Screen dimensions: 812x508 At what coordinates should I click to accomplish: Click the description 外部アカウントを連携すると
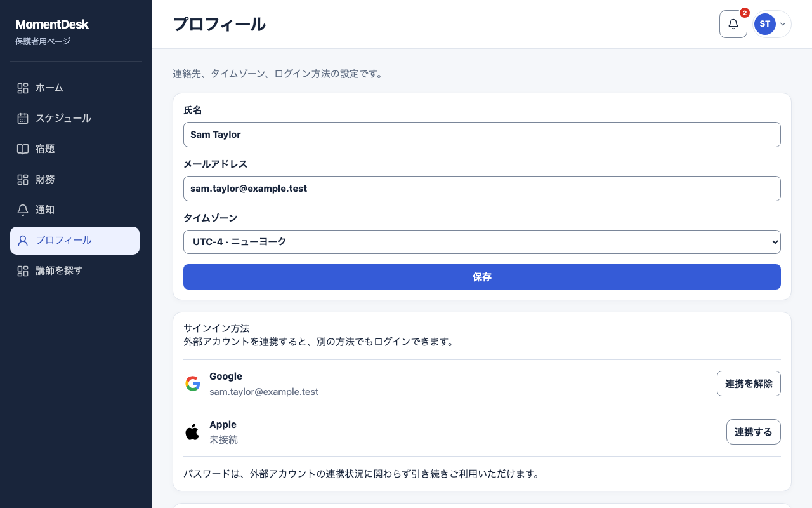318,342
